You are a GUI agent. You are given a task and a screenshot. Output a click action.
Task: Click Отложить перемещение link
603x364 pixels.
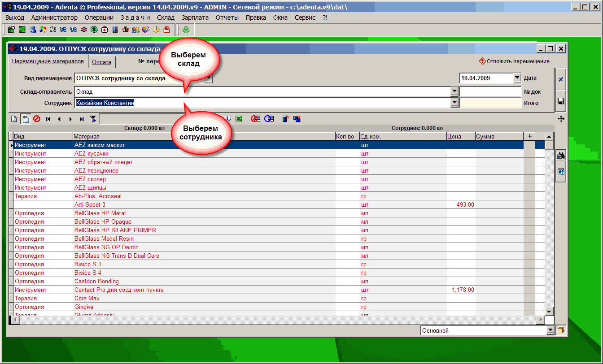(x=517, y=61)
